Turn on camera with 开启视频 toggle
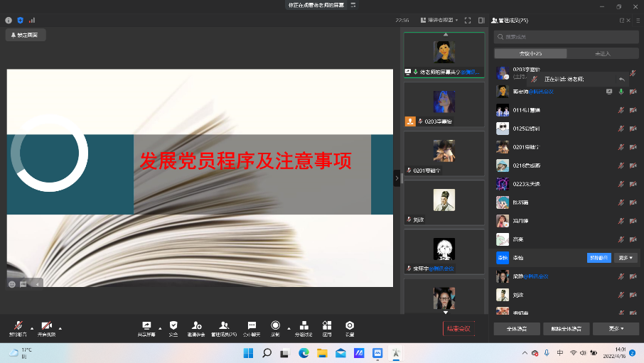Screen dimensions: 644x363 point(46,325)
